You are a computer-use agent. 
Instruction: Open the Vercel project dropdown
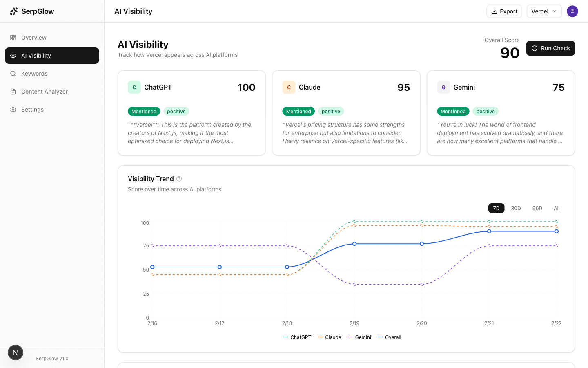(x=544, y=11)
